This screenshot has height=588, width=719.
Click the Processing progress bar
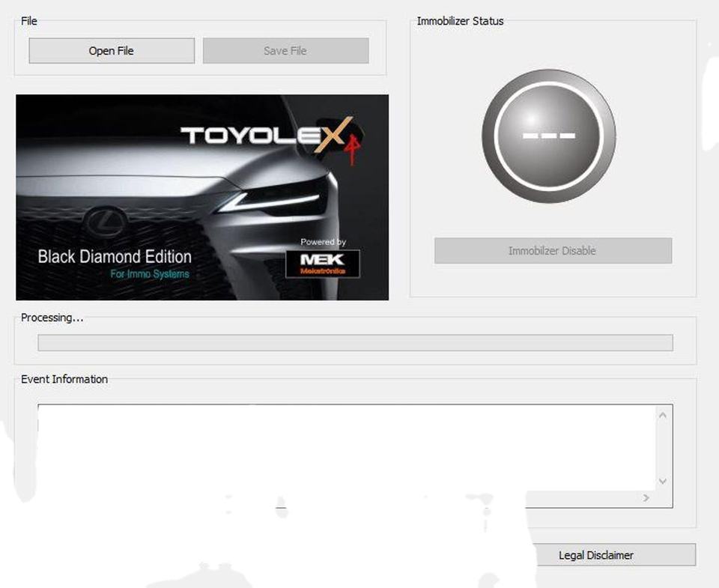tap(355, 342)
